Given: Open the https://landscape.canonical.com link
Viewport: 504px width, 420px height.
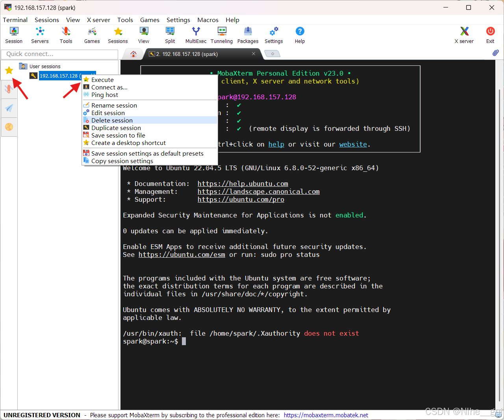Looking at the screenshot, I should click(258, 191).
